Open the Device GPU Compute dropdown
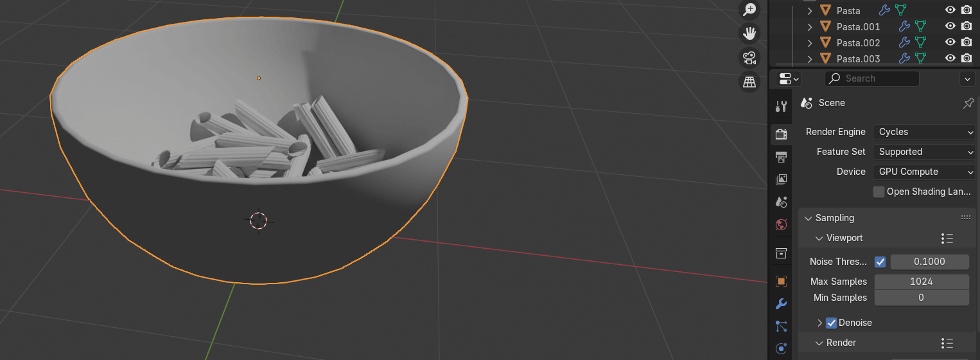 point(924,172)
